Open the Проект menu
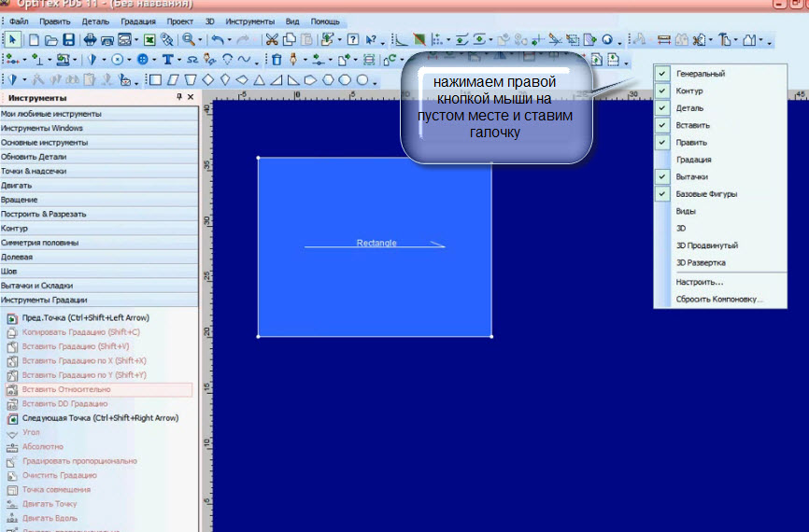Image resolution: width=809 pixels, height=532 pixels. pyautogui.click(x=179, y=21)
